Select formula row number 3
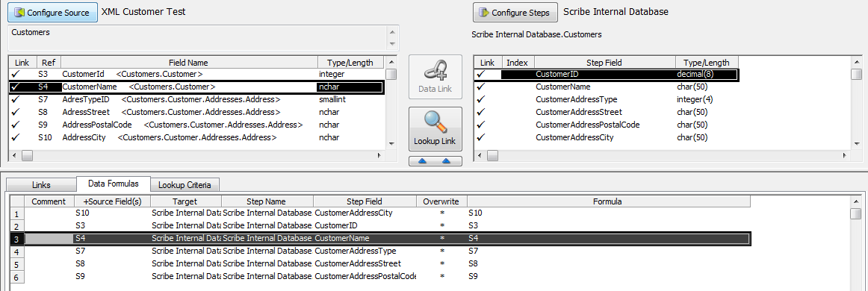This screenshot has height=291, width=868. point(17,239)
